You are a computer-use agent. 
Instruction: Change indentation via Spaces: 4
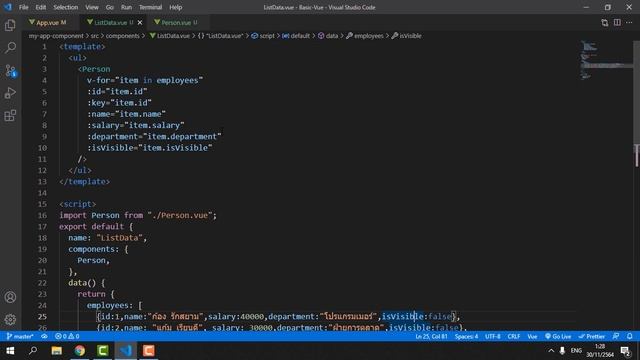[x=466, y=336]
